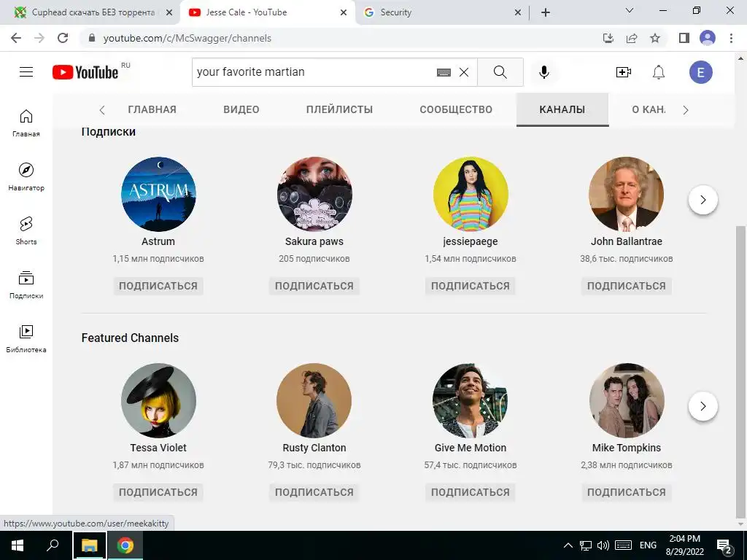Share this page from the address bar
This screenshot has height=560, width=747.
pyautogui.click(x=632, y=38)
